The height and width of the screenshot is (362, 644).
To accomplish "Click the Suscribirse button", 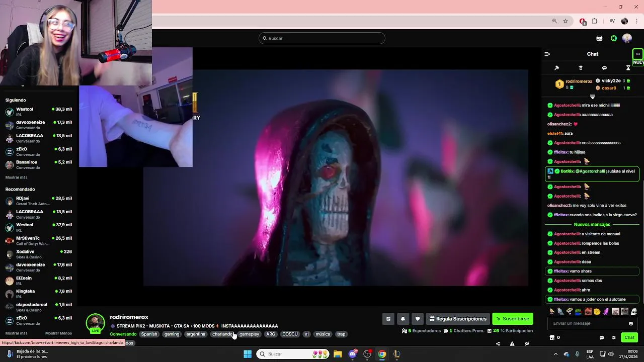I will point(512,319).
